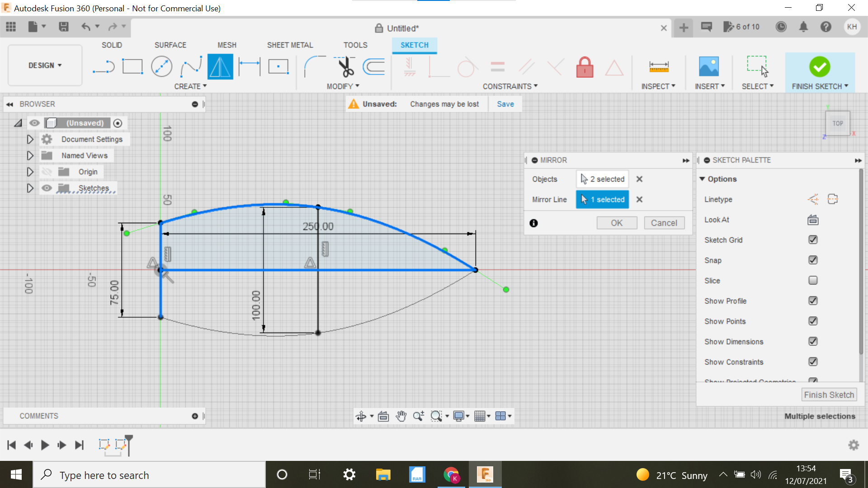Switch to the SOLID tab
868x488 pixels.
coord(112,45)
